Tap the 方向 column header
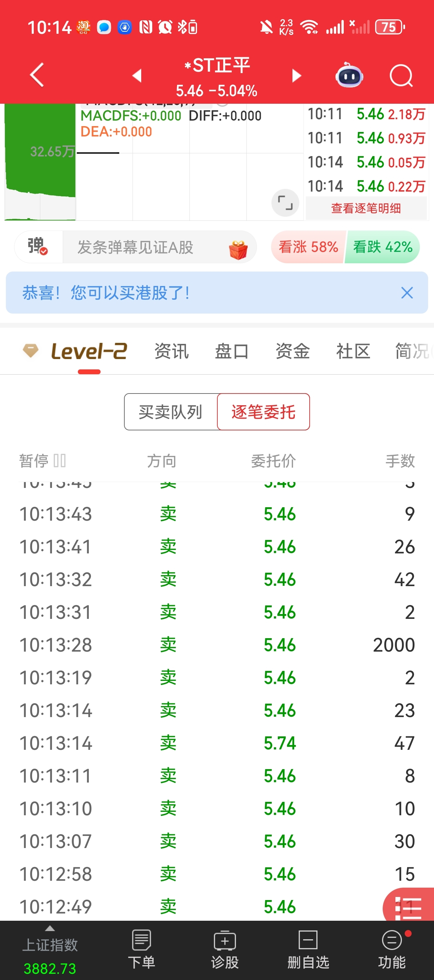 click(162, 461)
